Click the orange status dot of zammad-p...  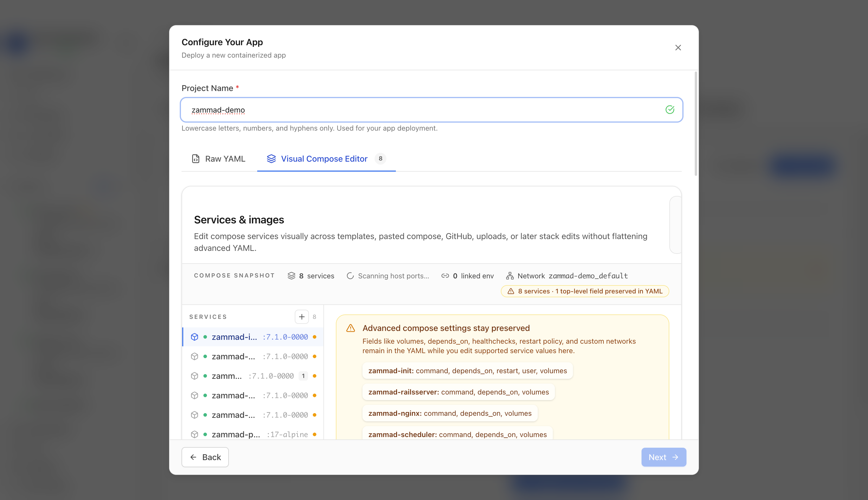314,434
